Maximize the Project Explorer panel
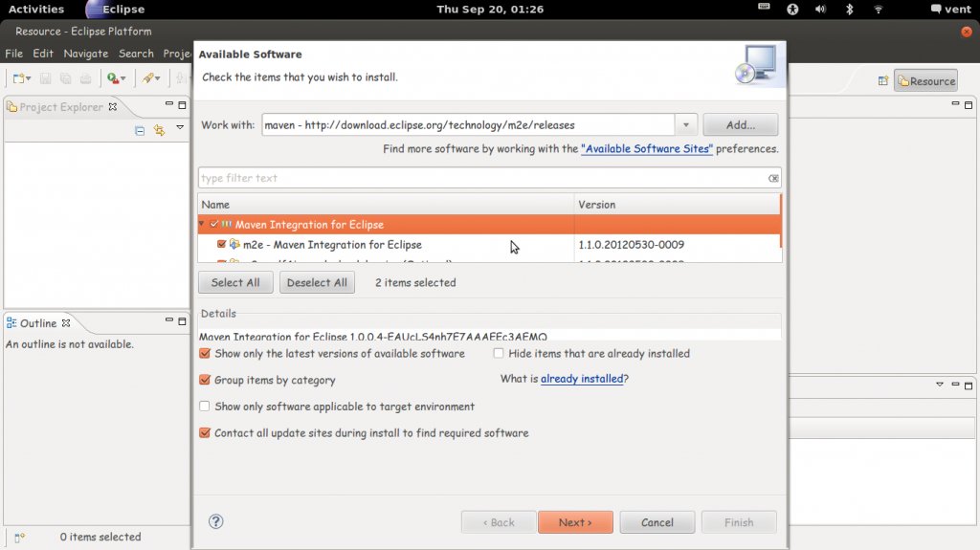 tap(182, 105)
